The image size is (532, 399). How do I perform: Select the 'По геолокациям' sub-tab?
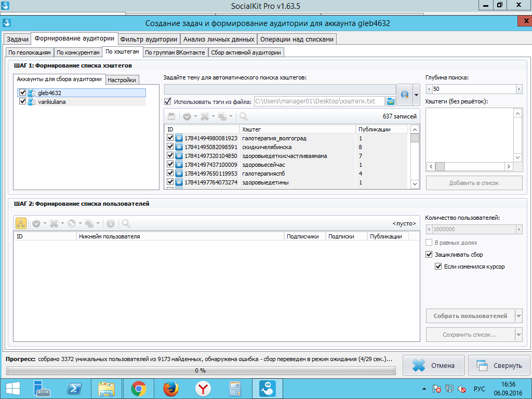30,52
